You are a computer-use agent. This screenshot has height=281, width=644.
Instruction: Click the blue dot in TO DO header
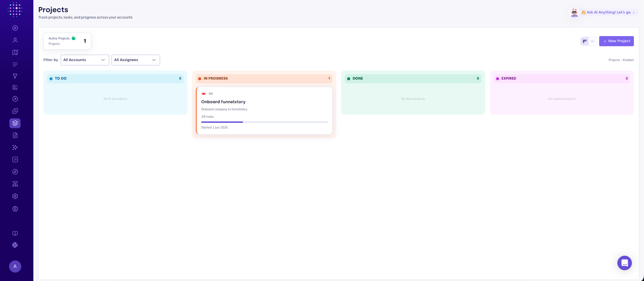[x=51, y=79]
